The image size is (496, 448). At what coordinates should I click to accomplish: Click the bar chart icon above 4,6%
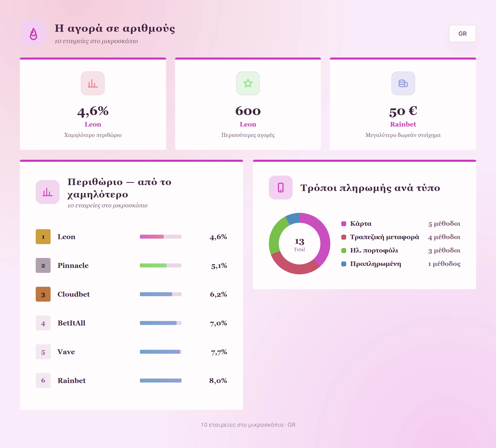coord(93,83)
